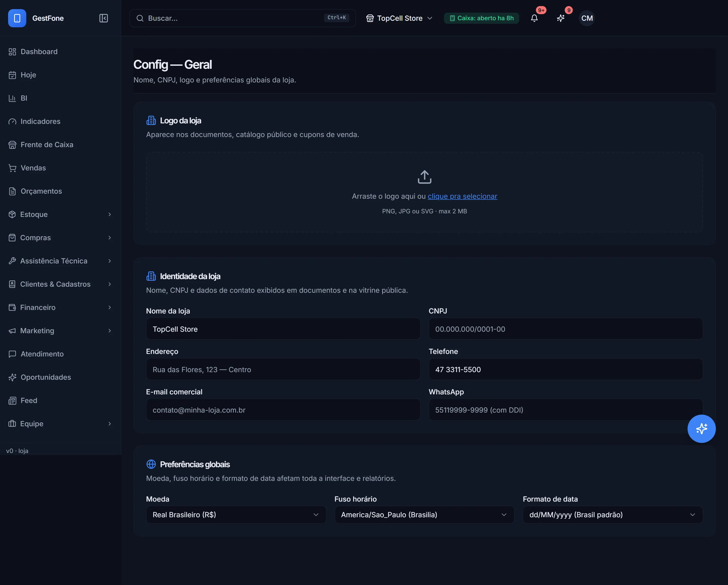This screenshot has width=728, height=585.
Task: Click the E-mail comercial input field
Action: point(283,410)
